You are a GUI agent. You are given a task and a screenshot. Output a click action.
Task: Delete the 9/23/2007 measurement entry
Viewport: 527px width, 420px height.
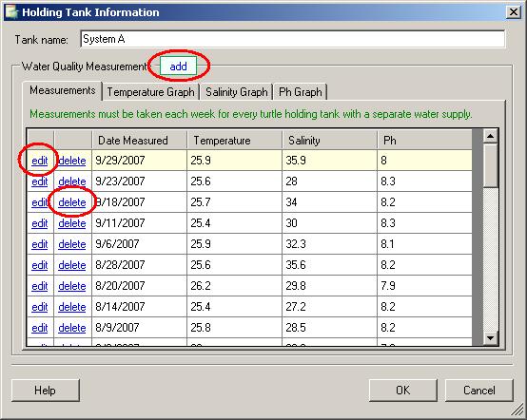72,181
